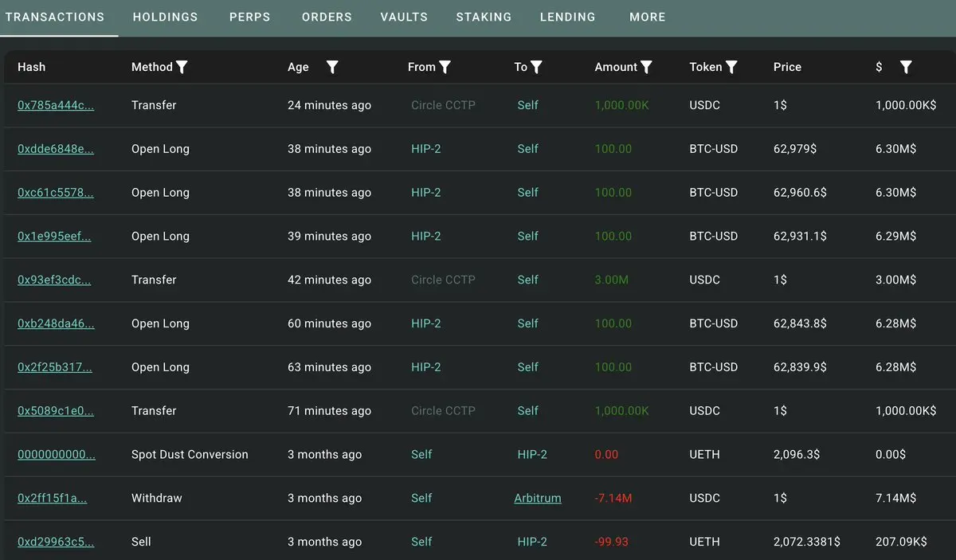The image size is (956, 560).
Task: Open transaction hash 0xb248da46...
Action: point(56,324)
